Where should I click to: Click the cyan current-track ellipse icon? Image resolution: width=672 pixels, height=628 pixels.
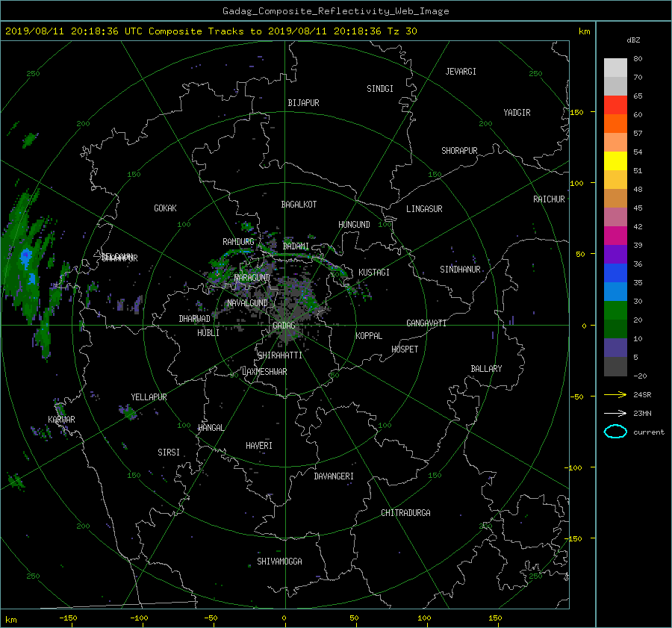tap(615, 432)
